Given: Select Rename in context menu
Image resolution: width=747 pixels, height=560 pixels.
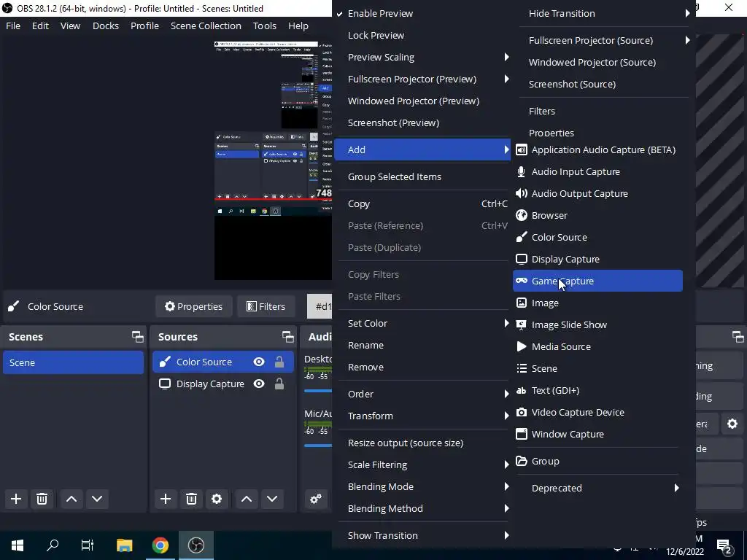Looking at the screenshot, I should pos(423,345).
